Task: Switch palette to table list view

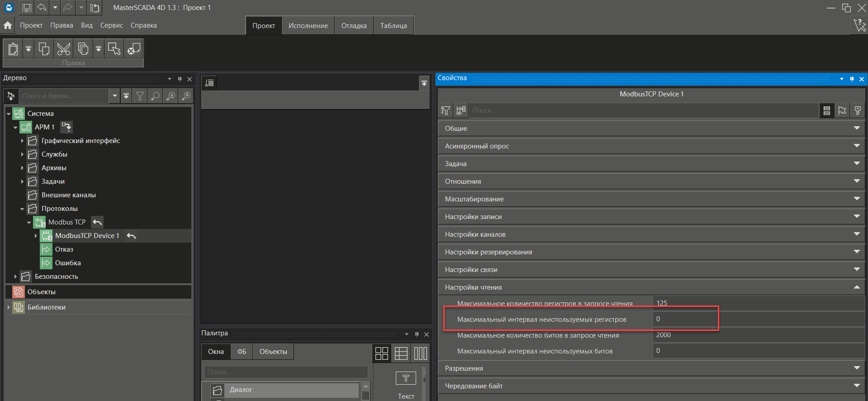Action: coord(401,353)
